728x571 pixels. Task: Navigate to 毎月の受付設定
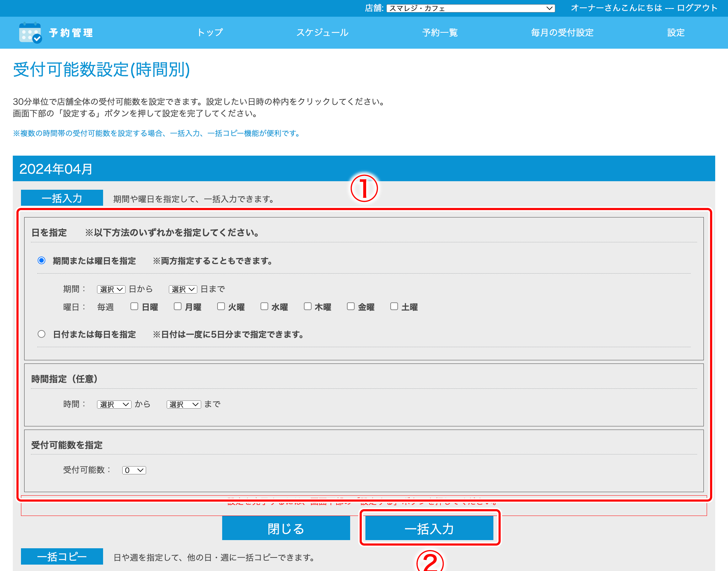[x=562, y=33]
